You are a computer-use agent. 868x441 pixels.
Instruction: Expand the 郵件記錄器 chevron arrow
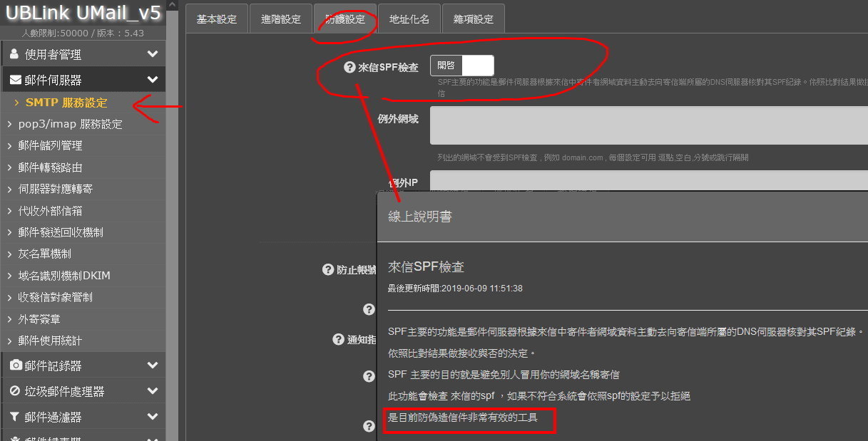tap(152, 365)
